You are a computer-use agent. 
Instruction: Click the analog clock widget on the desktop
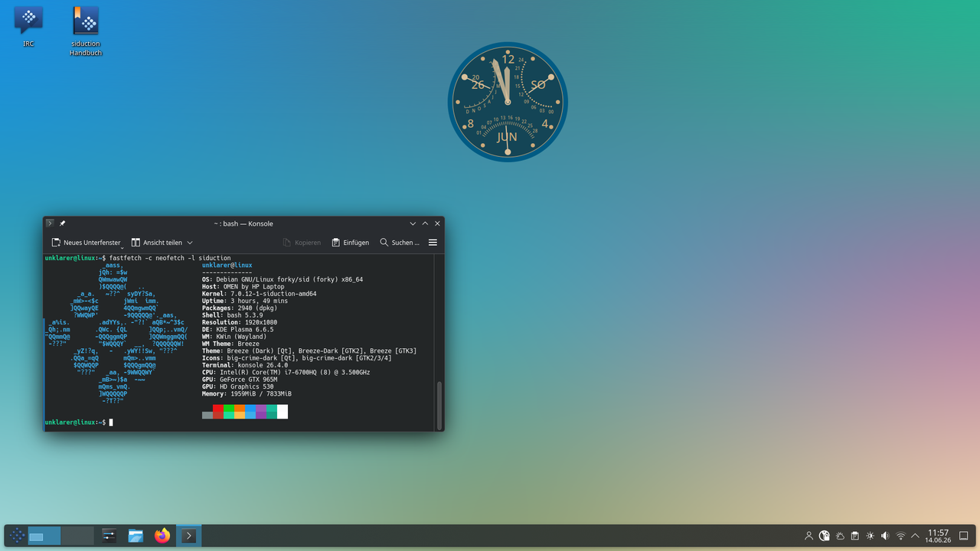(x=507, y=102)
